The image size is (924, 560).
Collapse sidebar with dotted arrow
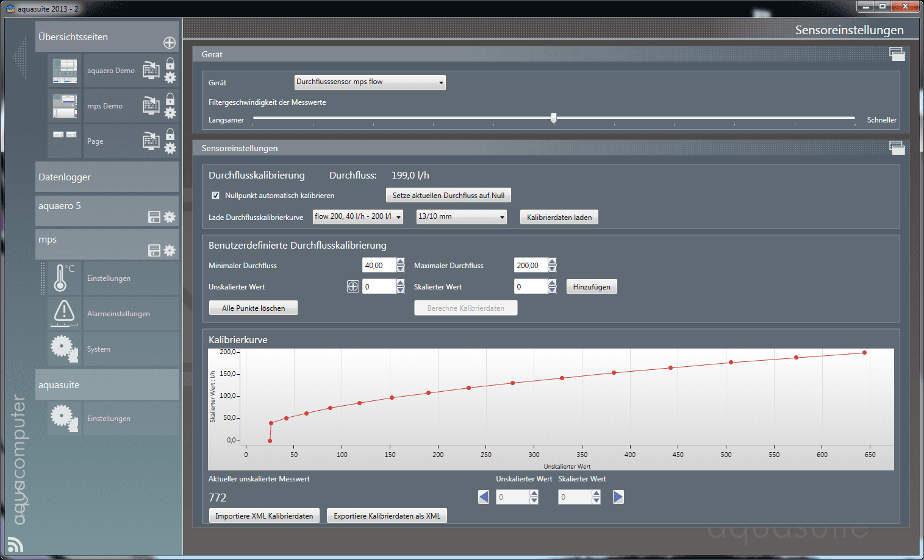tap(21, 58)
